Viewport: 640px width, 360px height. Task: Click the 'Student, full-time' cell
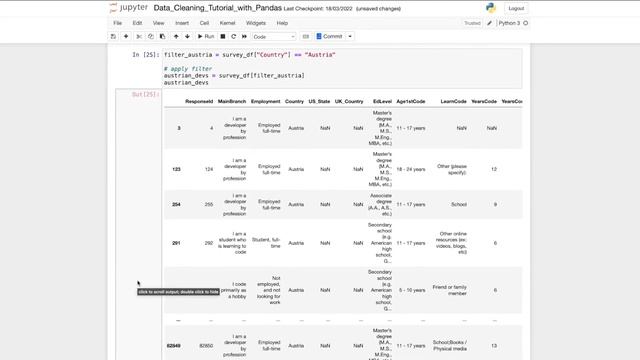tap(266, 243)
